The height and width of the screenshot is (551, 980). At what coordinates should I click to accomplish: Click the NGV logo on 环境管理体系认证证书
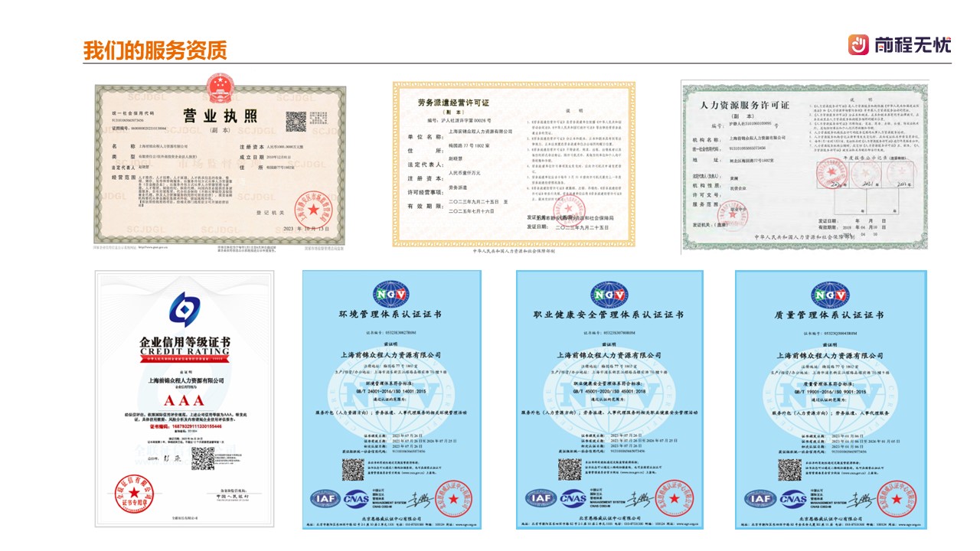[391, 294]
